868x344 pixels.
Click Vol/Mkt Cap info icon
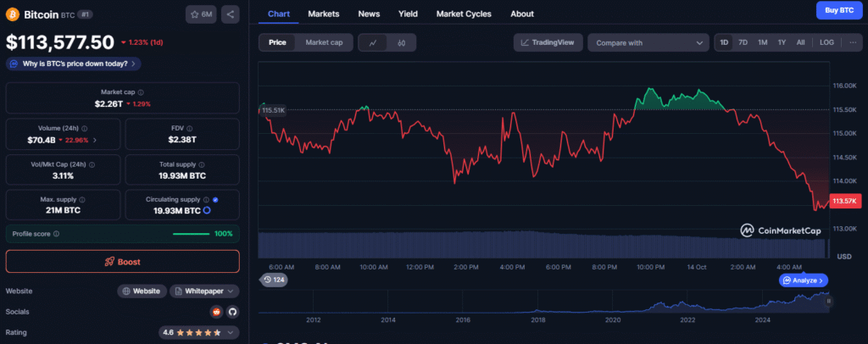pyautogui.click(x=92, y=165)
